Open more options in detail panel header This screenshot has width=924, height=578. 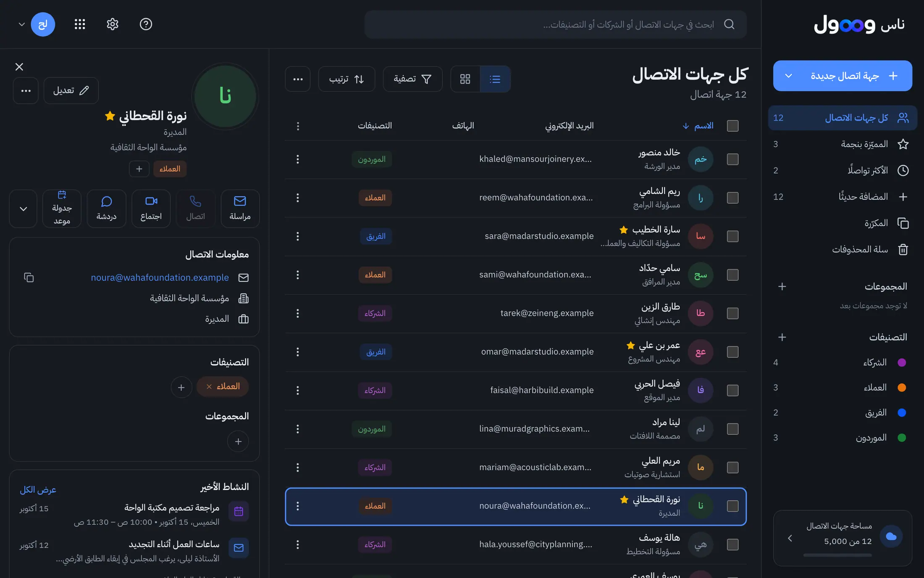click(26, 90)
